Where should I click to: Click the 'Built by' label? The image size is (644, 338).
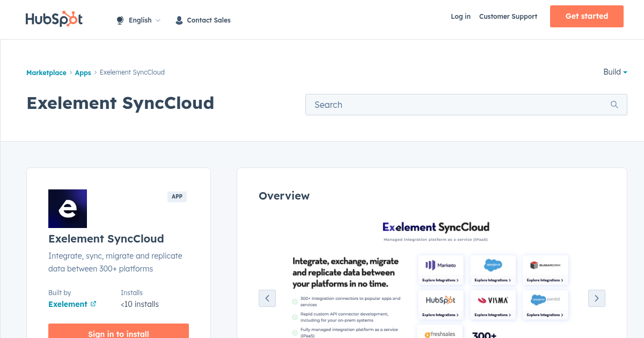60,293
